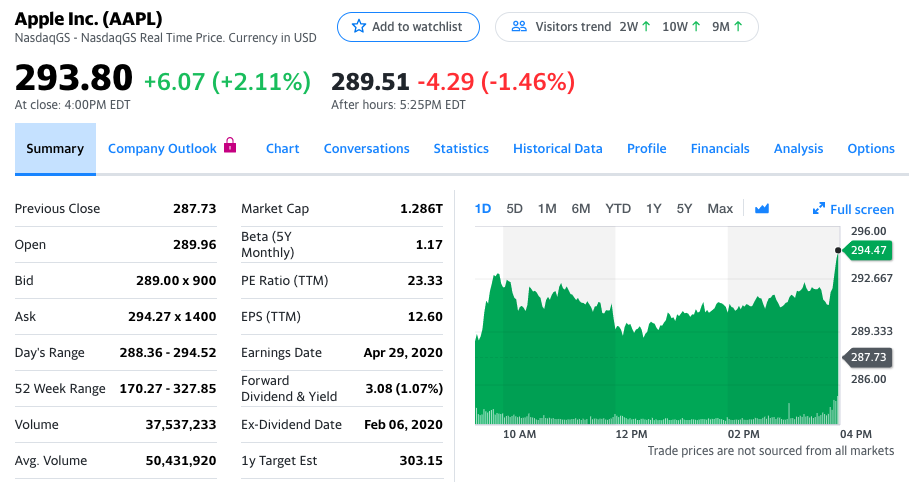
Task: Switch to the Options tab
Action: coord(871,149)
